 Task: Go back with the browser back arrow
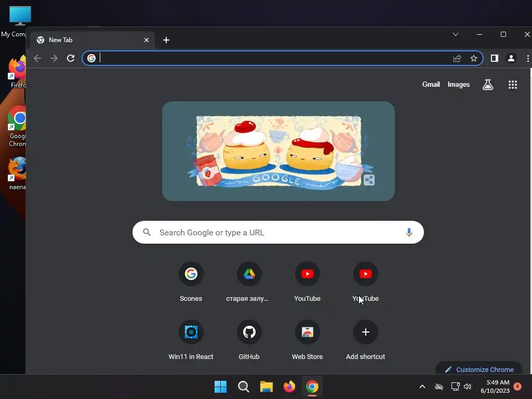(37, 58)
